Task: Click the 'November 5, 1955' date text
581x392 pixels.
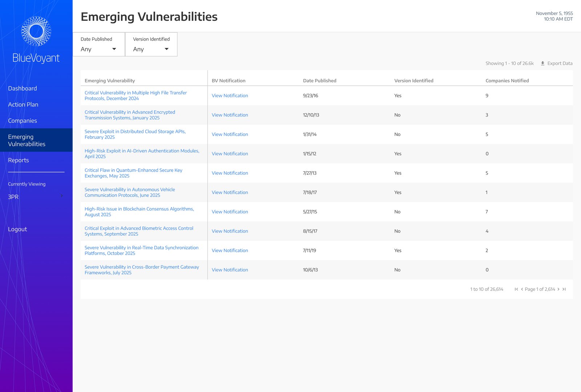Action: tap(554, 13)
